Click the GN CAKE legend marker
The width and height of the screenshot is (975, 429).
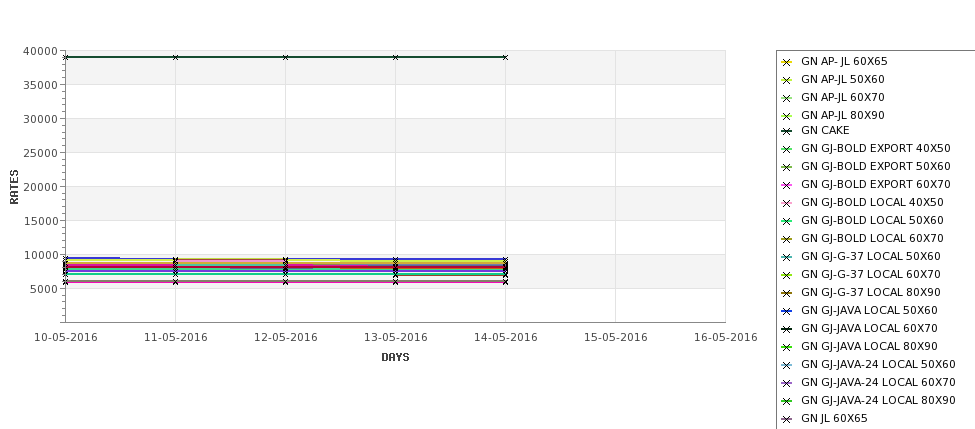click(786, 131)
